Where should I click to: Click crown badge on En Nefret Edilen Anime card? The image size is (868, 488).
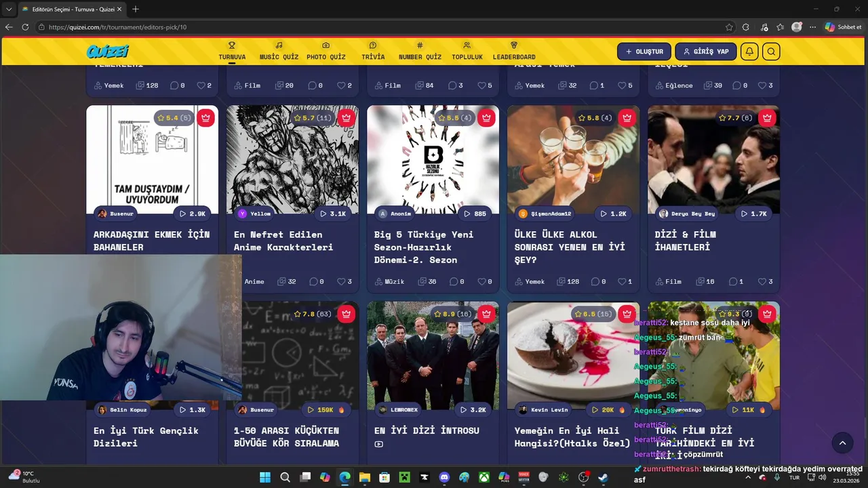pos(347,118)
